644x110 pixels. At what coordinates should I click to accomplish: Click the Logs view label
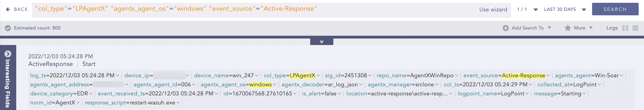tap(612, 28)
